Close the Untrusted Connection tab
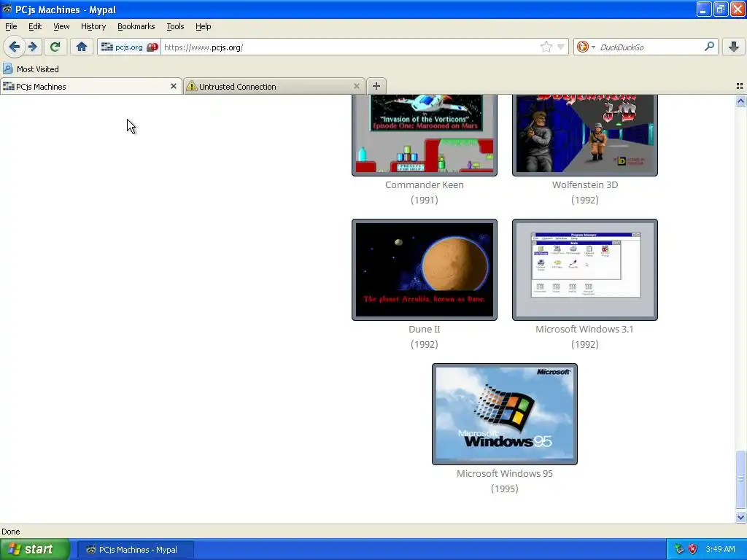The image size is (747, 560). point(356,86)
